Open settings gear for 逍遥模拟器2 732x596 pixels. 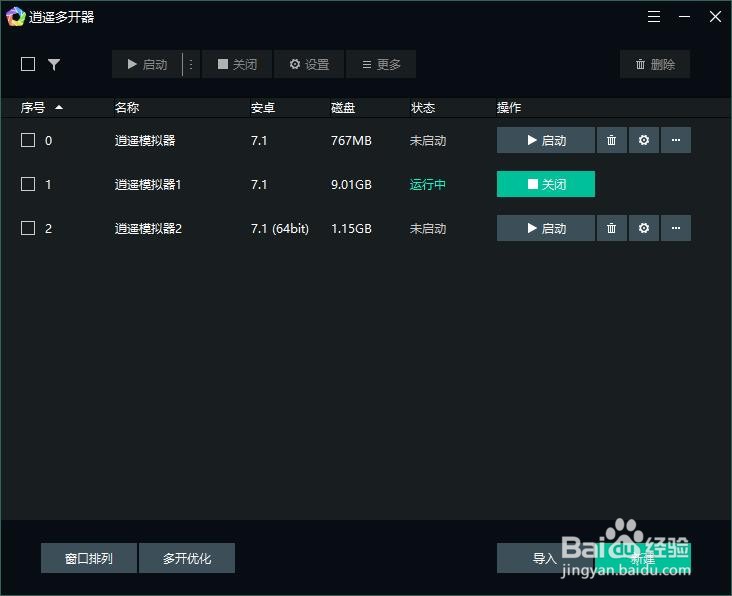644,228
